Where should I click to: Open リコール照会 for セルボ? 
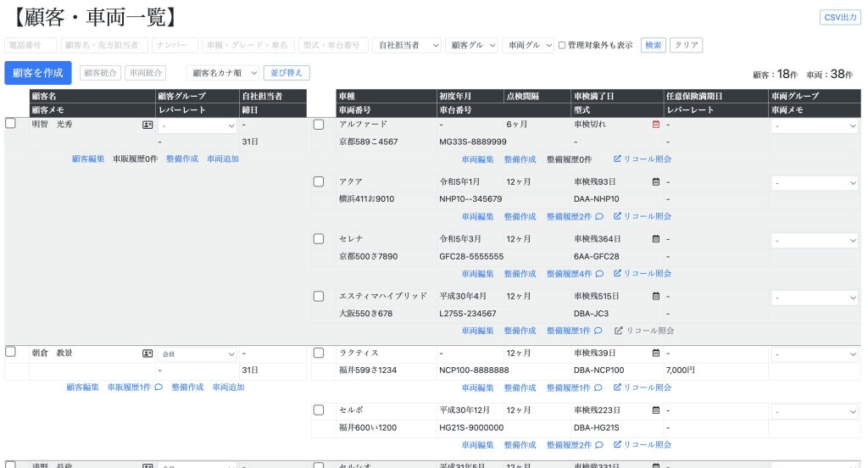coord(643,445)
